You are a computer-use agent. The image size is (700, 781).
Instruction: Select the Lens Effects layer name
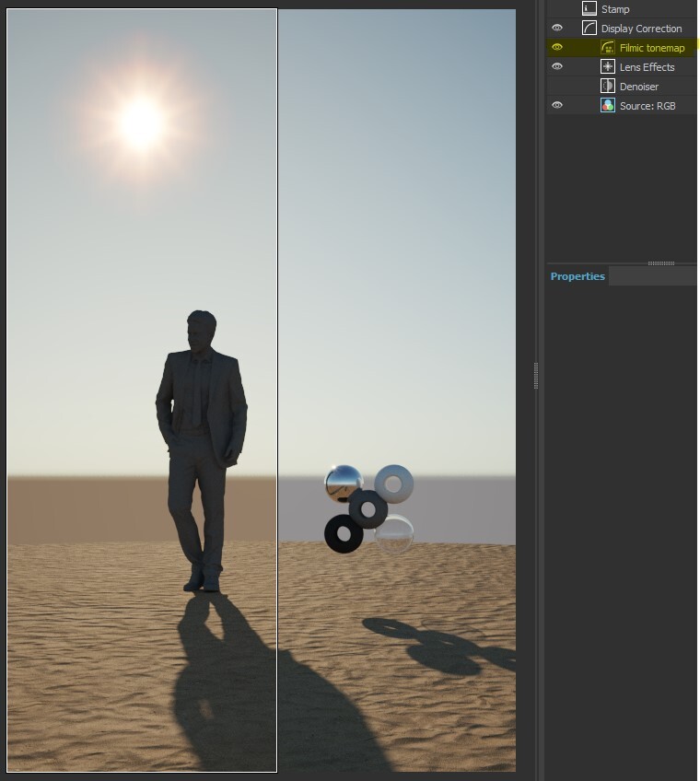(647, 67)
